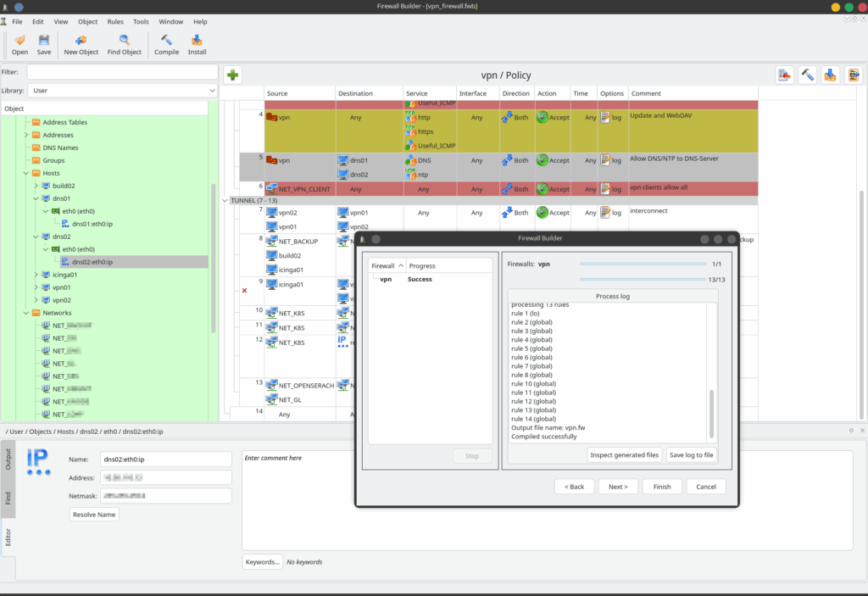Click the Both direction icon in rule 7
The width and height of the screenshot is (868, 596).
click(x=506, y=213)
